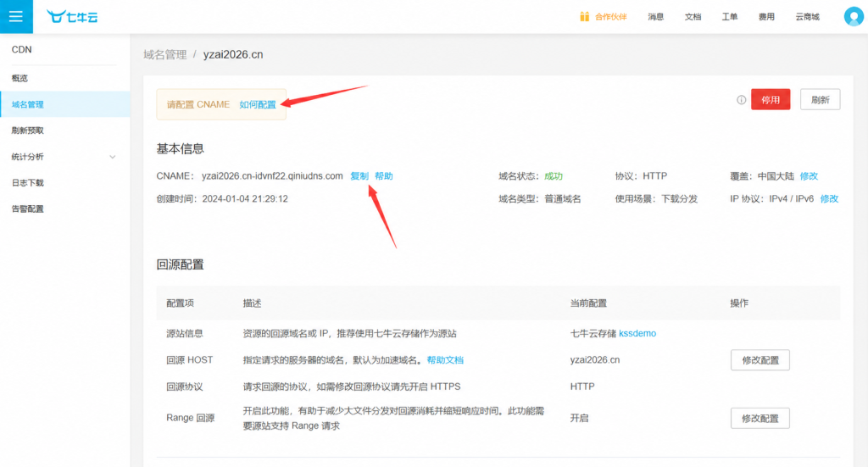Click the 源站信息 row label
Screen dimensions: 868x467
[x=185, y=333]
